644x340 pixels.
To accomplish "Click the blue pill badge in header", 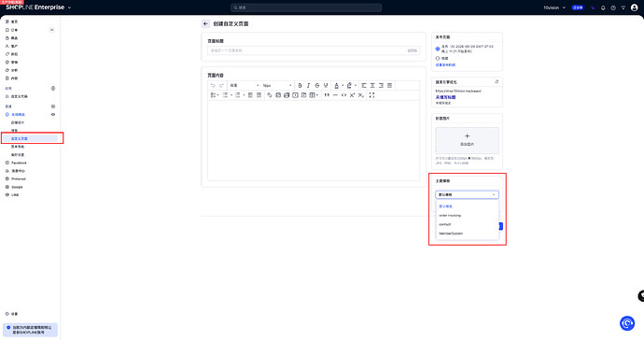I will point(578,7).
